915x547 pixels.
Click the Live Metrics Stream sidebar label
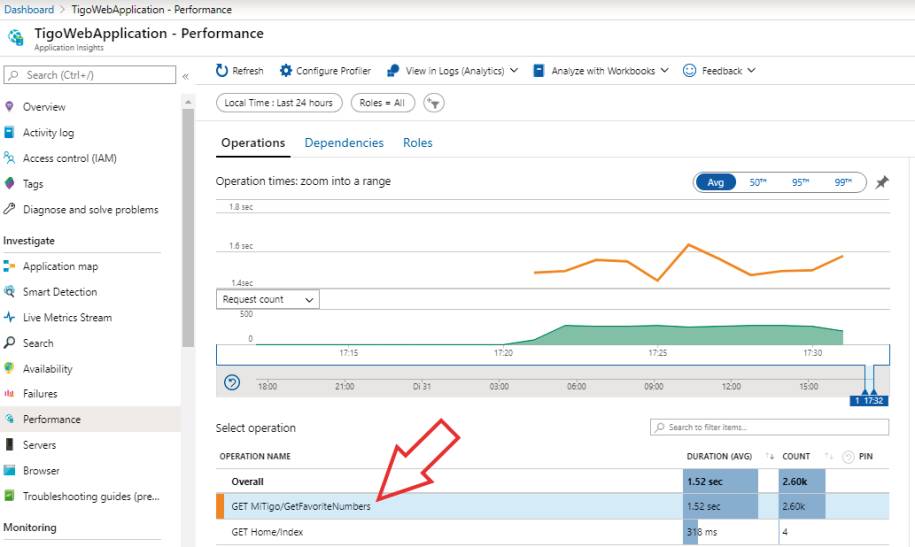coord(67,318)
